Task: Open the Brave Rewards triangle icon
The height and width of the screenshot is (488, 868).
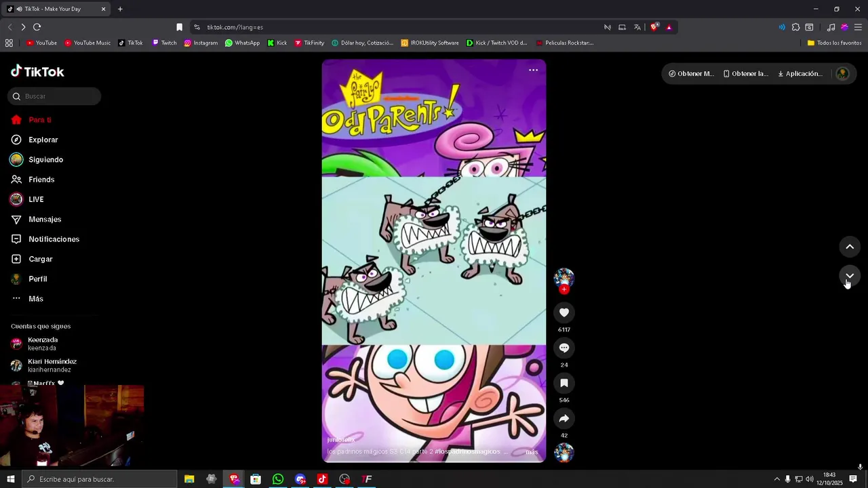Action: click(x=669, y=27)
